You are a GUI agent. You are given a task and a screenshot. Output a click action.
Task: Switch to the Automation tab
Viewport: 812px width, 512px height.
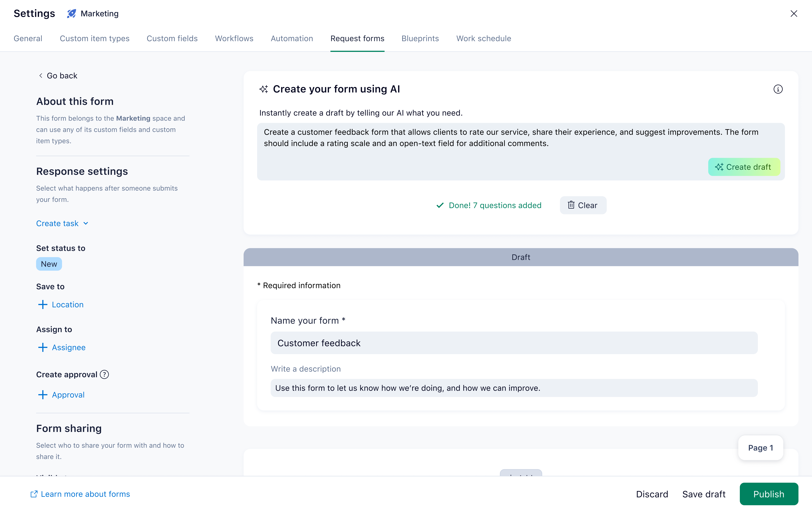pyautogui.click(x=292, y=38)
